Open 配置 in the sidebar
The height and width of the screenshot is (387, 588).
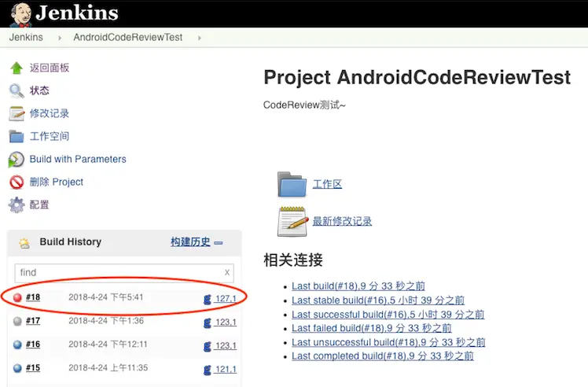[x=39, y=205]
